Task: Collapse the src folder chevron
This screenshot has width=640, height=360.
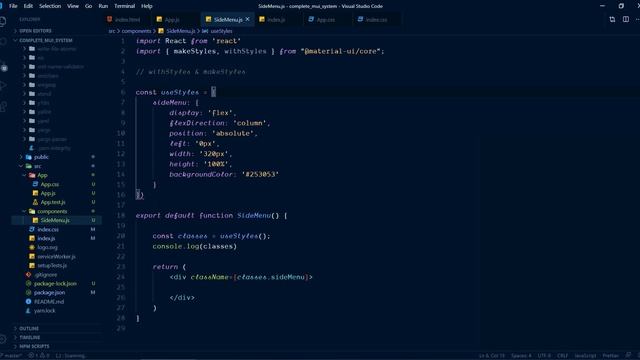Action: 21,166
